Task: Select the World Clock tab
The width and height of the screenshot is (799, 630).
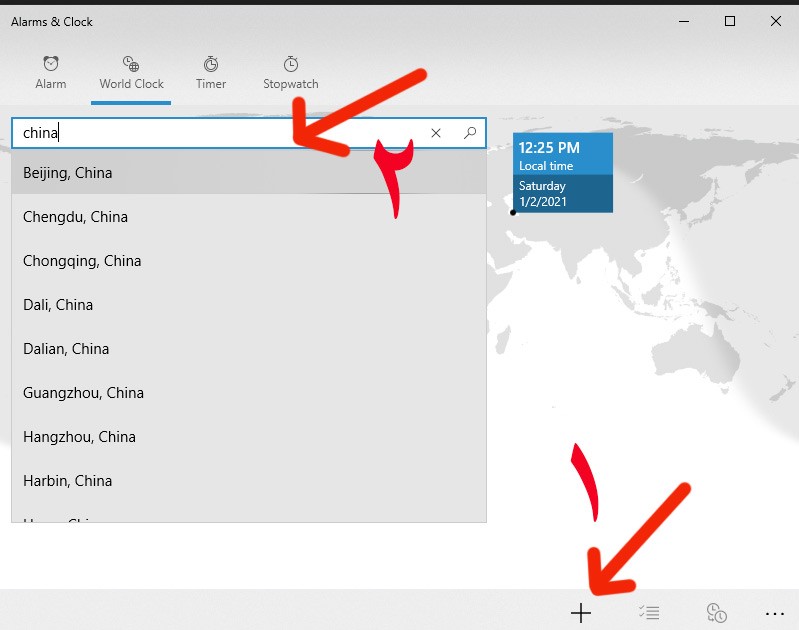Action: click(x=131, y=73)
